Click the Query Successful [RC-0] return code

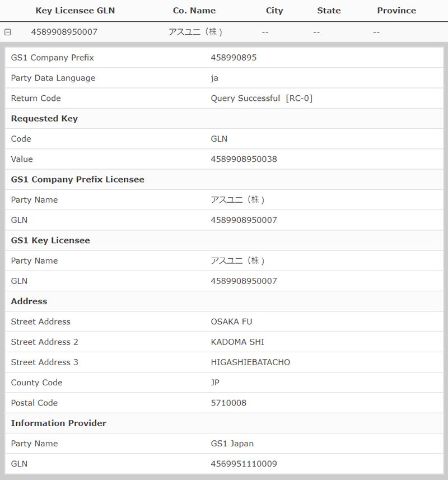coord(262,98)
